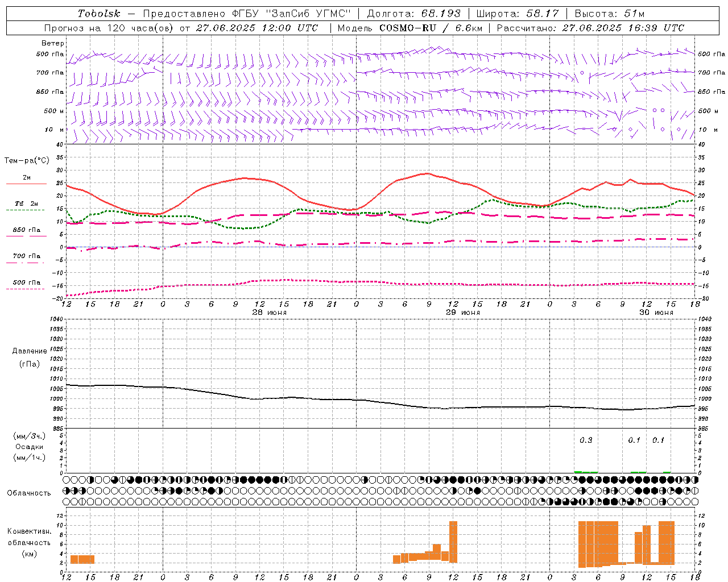Screen dimensions: 728x582
Task: Click the '28 июня' date label
Action: click(270, 313)
